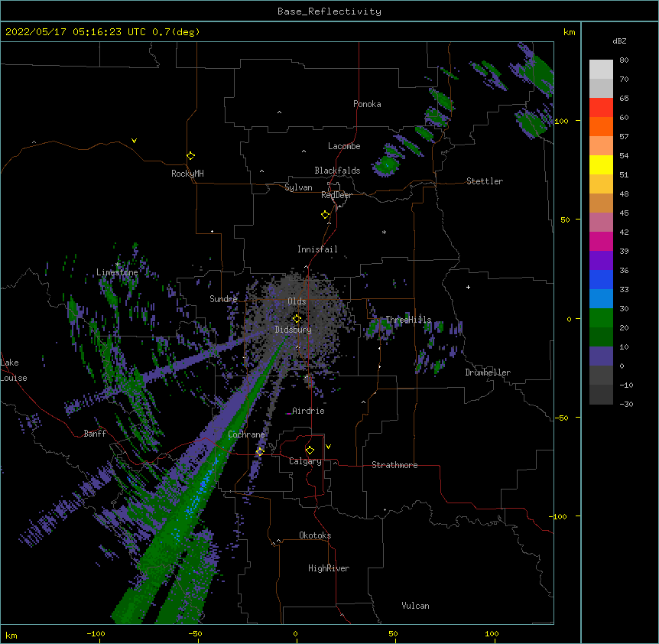Click the Lake Louise label
The width and height of the screenshot is (659, 644).
[x=14, y=370]
